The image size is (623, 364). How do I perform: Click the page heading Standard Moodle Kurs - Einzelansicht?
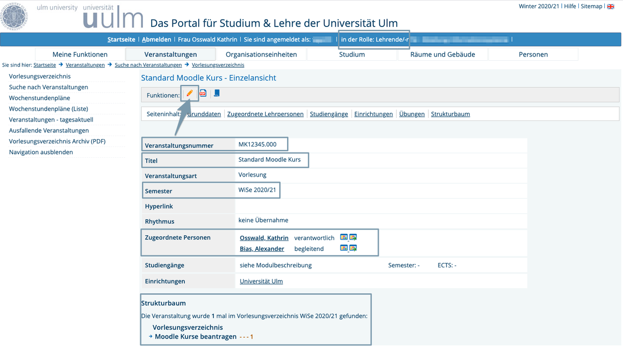(x=209, y=78)
